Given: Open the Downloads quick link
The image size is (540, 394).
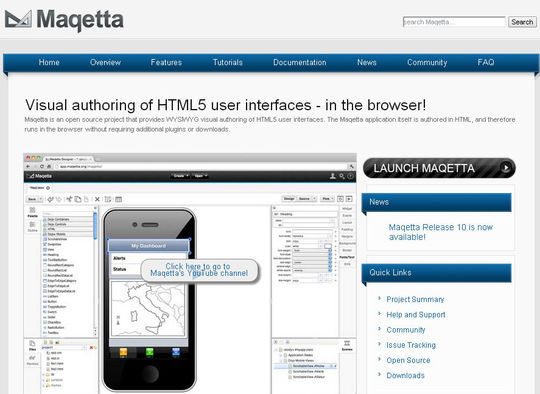Looking at the screenshot, I should [x=405, y=375].
